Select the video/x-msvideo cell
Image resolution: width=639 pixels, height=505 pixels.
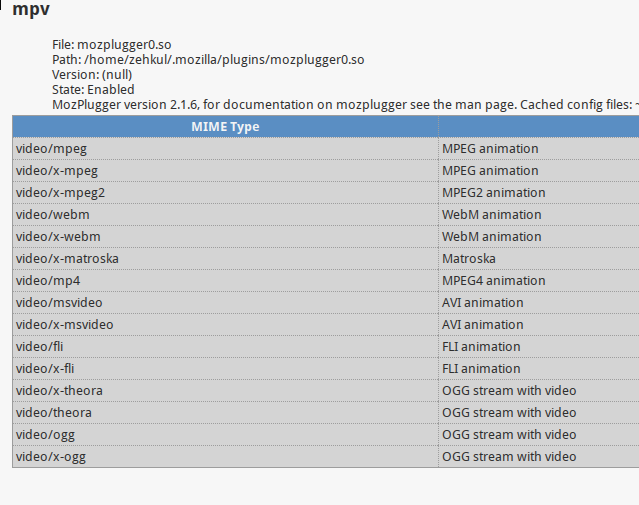pos(225,325)
